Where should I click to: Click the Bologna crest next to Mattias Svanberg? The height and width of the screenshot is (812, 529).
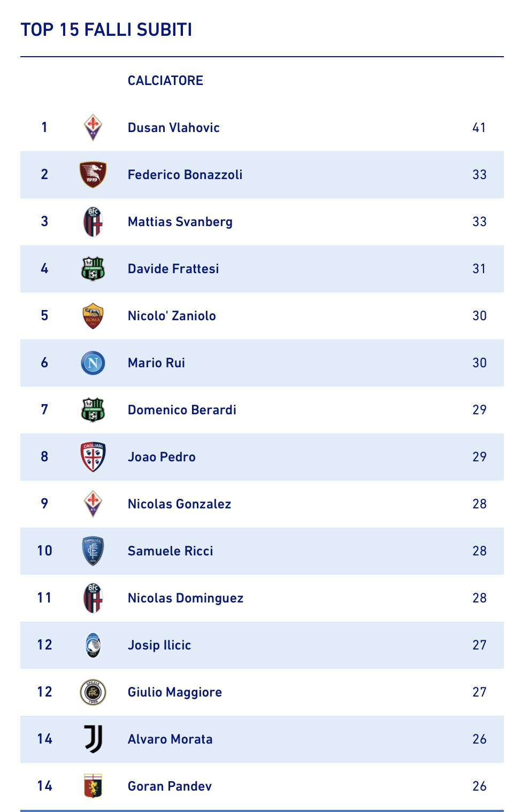click(x=93, y=222)
